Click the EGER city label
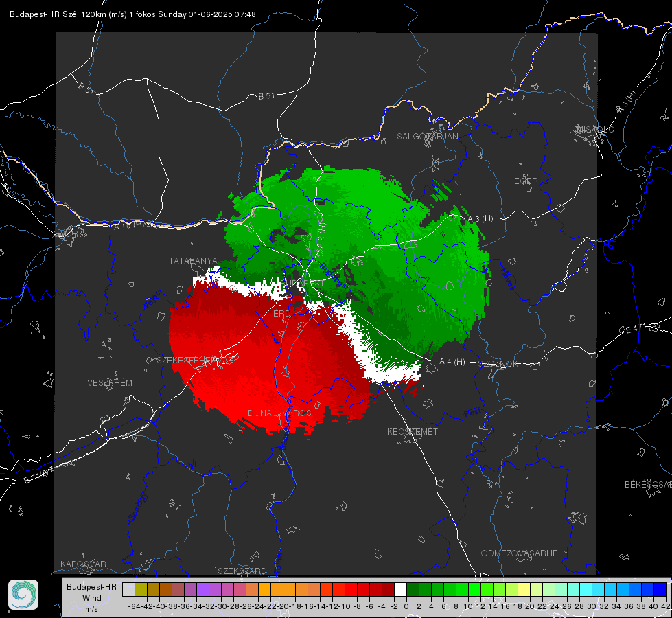The width and height of the screenshot is (672, 618). point(526,181)
